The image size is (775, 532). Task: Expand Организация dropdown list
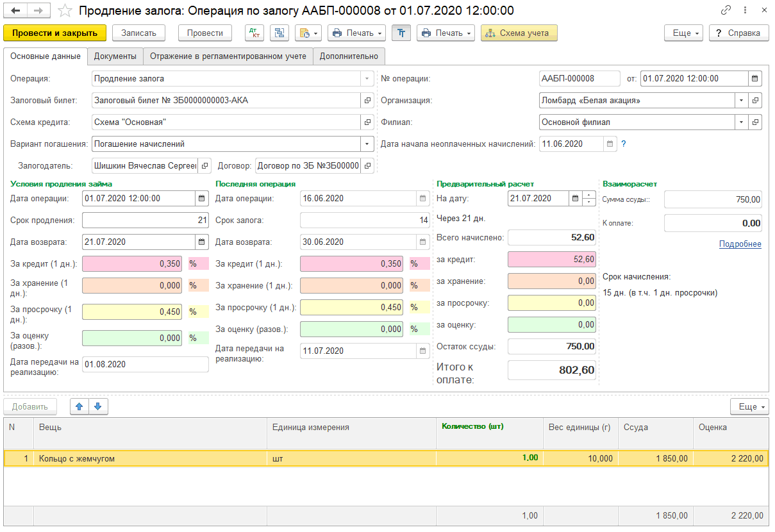pyautogui.click(x=742, y=101)
